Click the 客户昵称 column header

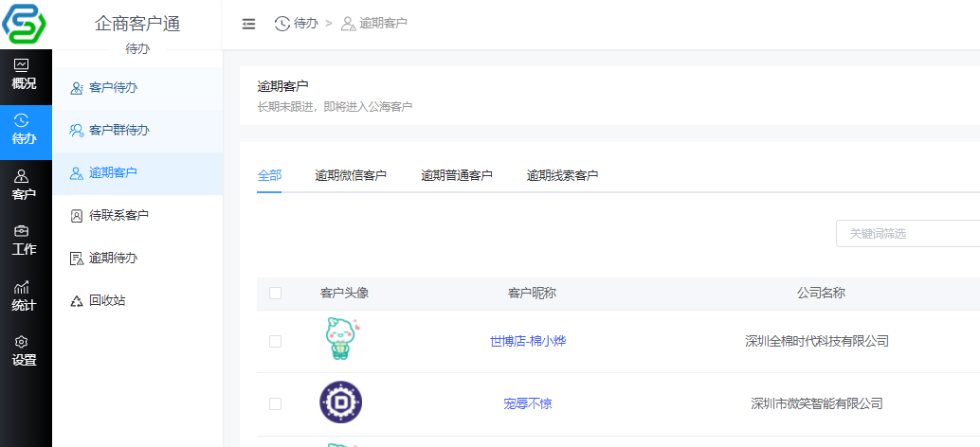tap(533, 294)
